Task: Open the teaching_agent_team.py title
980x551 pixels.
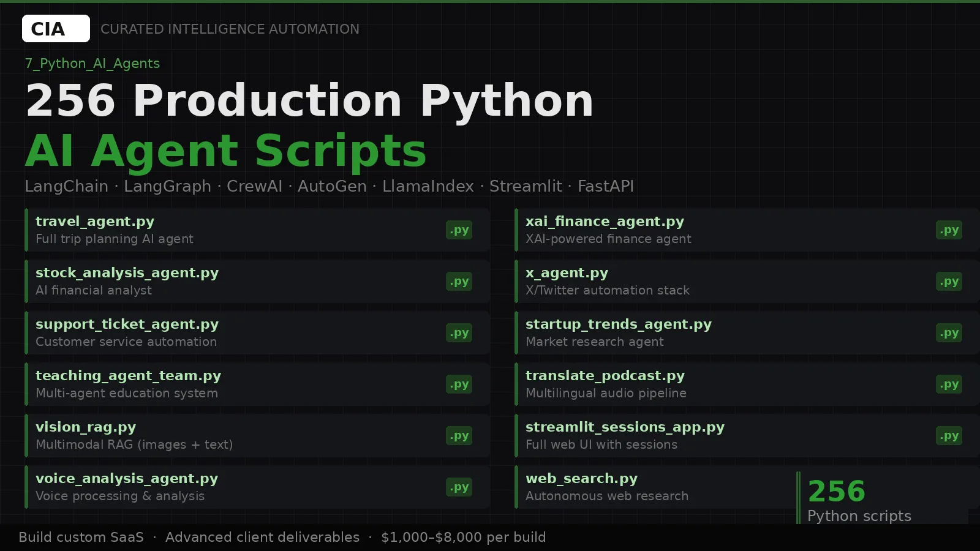Action: point(128,376)
